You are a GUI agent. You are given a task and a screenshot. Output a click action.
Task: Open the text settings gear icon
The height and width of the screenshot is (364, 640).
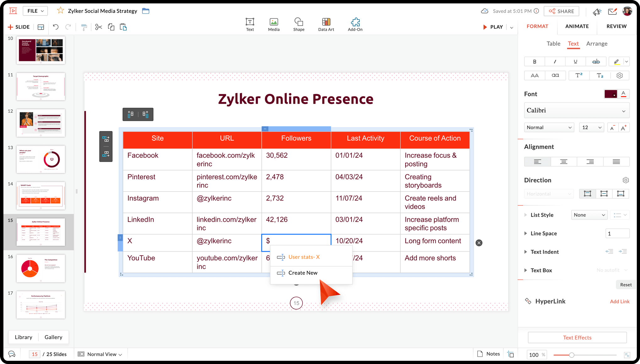click(620, 75)
